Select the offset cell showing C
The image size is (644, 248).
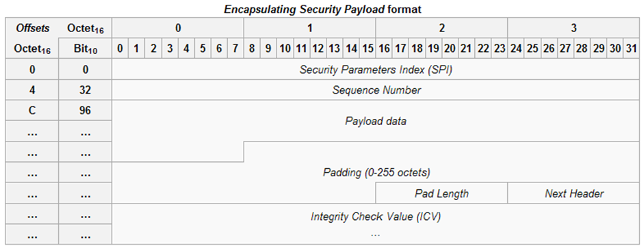pos(31,110)
